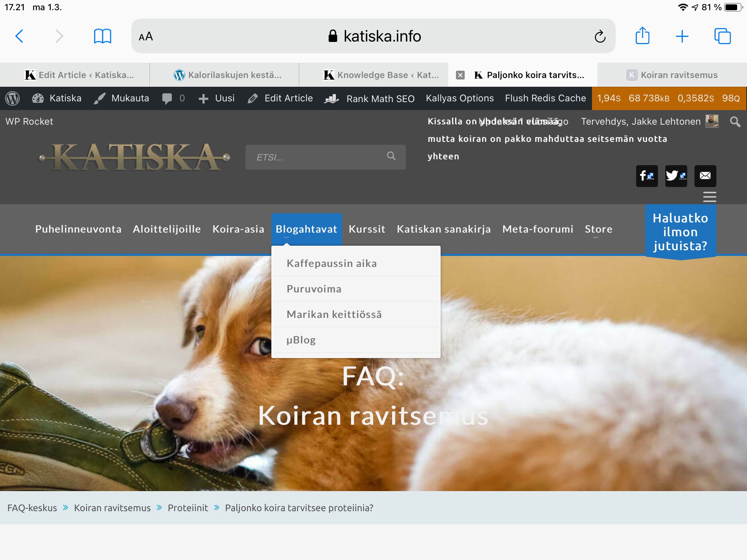
Task: Open the Safari share sheet icon
Action: [642, 36]
